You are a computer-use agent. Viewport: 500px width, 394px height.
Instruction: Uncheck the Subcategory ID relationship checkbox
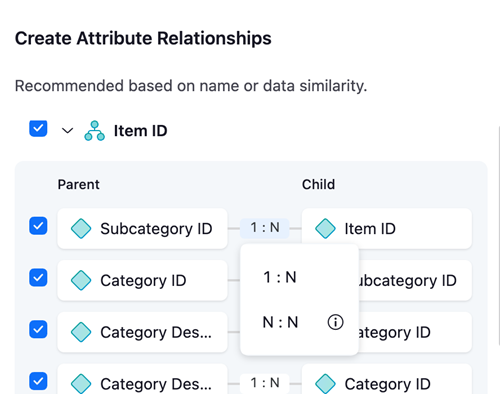coord(38,226)
